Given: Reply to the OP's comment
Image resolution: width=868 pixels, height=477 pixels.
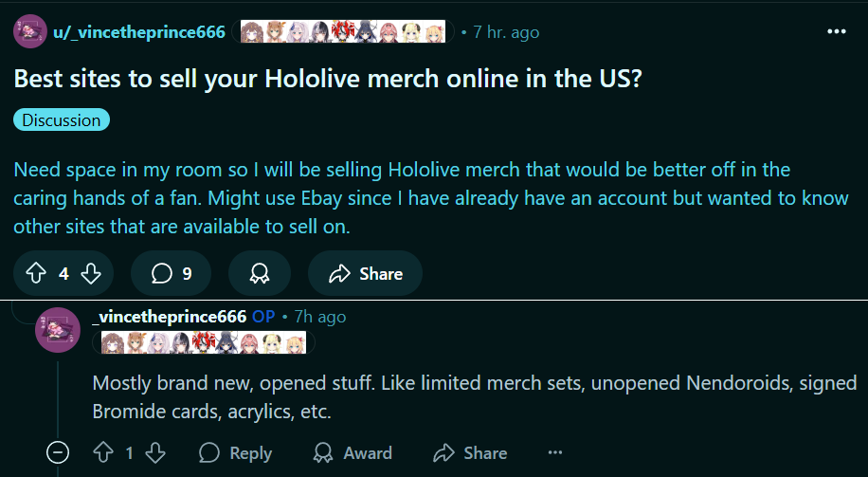Looking at the screenshot, I should 236,453.
